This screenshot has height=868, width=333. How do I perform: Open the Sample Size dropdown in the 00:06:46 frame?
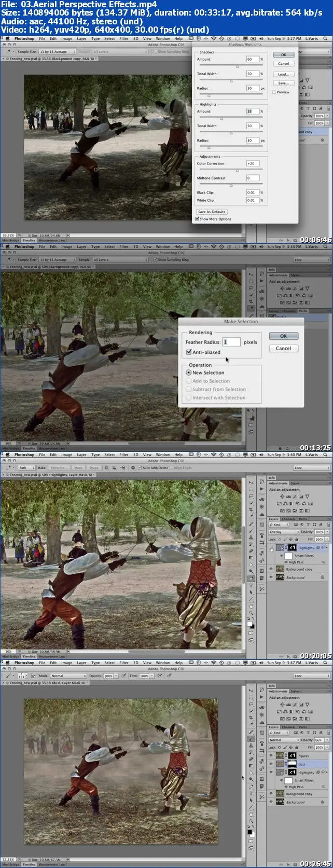[58, 51]
